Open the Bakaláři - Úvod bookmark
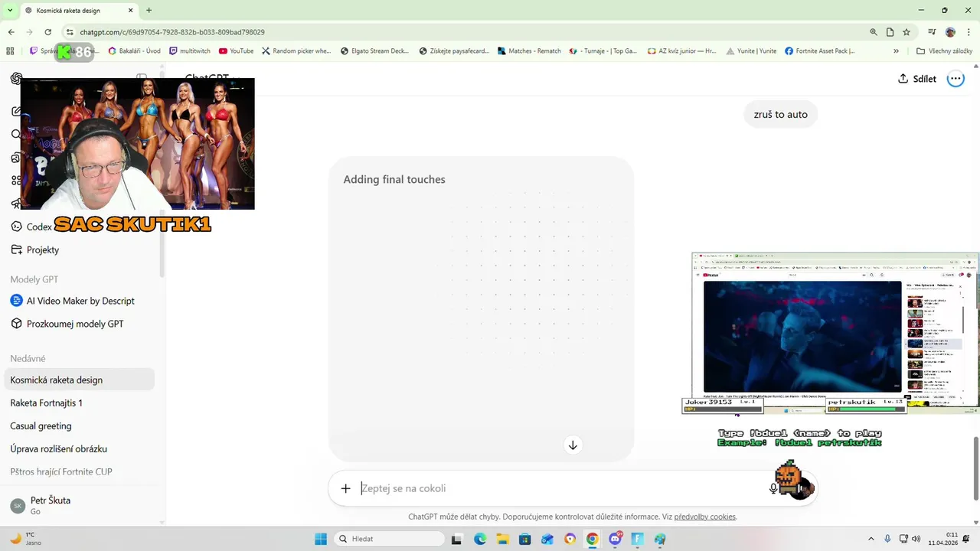980x551 pixels. tap(134, 51)
